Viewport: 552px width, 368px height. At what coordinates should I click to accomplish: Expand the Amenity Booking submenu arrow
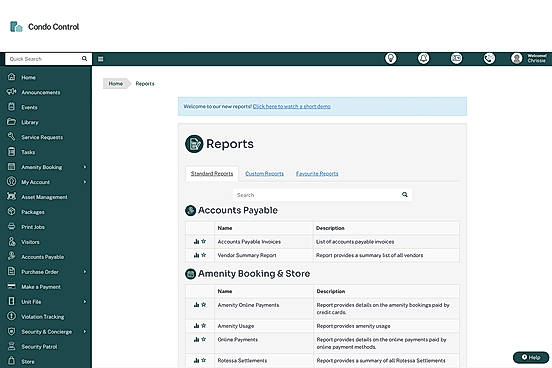click(85, 167)
